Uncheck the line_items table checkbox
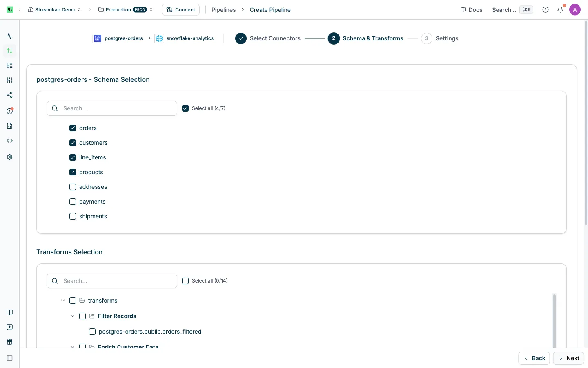The height and width of the screenshot is (368, 588). 73,157
